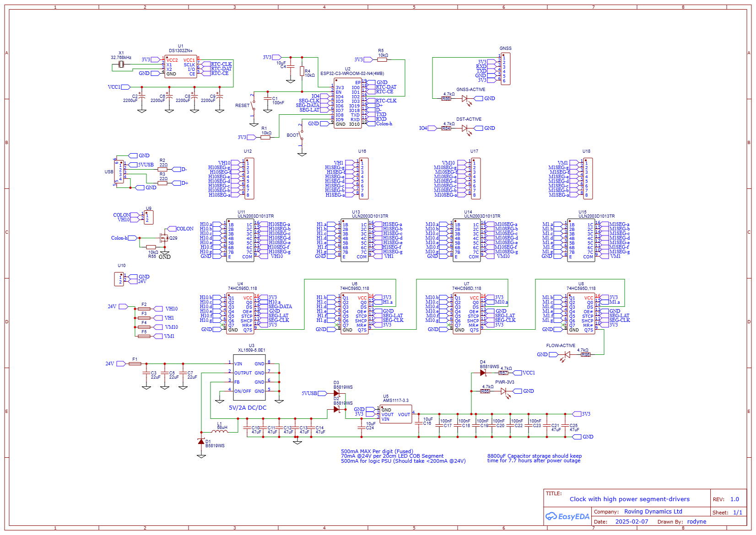Viewport: 756px width, 535px height.
Task: Click the RESET switch label
Action: pos(243,106)
